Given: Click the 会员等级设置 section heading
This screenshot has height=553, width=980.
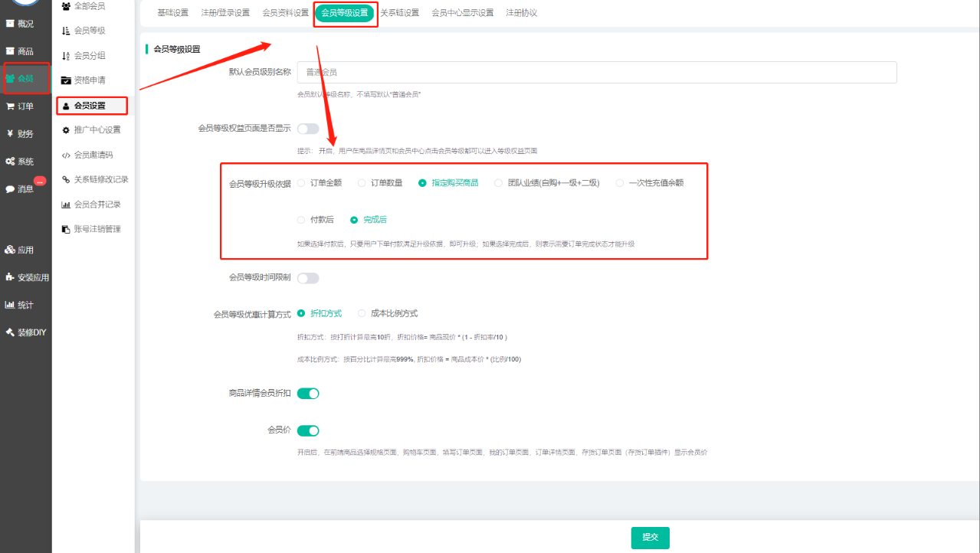Looking at the screenshot, I should click(177, 49).
